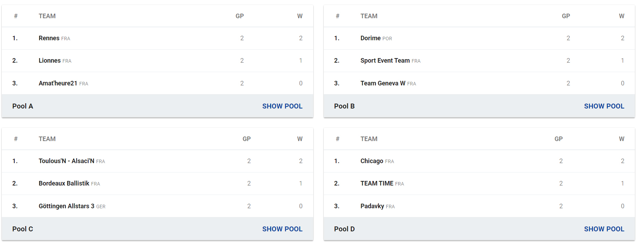Open Pool D via SHOW POOL

coord(604,229)
